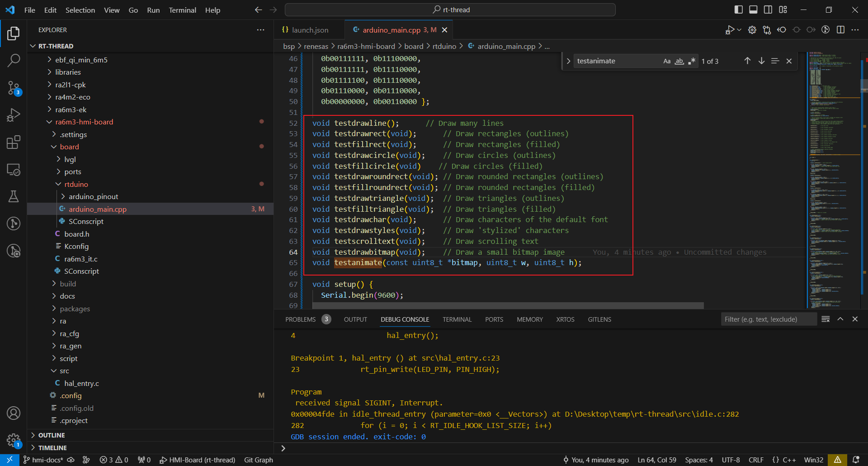Open Source Control view with 3 changes
This screenshot has width=868, height=466.
click(14, 88)
